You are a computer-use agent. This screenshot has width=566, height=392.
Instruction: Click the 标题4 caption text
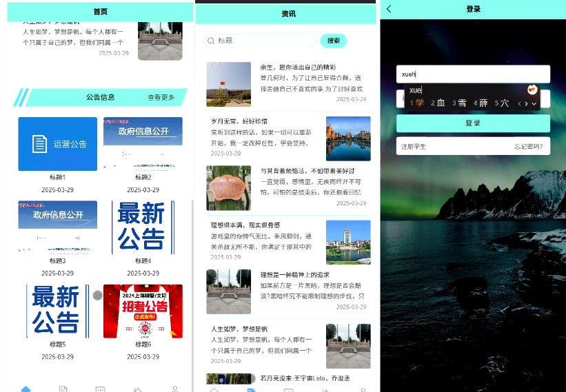[143, 260]
